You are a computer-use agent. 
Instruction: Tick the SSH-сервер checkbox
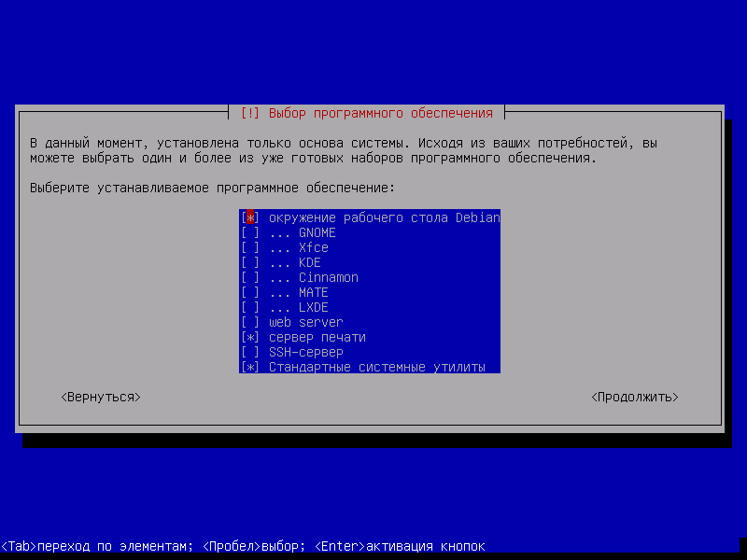tap(250, 353)
